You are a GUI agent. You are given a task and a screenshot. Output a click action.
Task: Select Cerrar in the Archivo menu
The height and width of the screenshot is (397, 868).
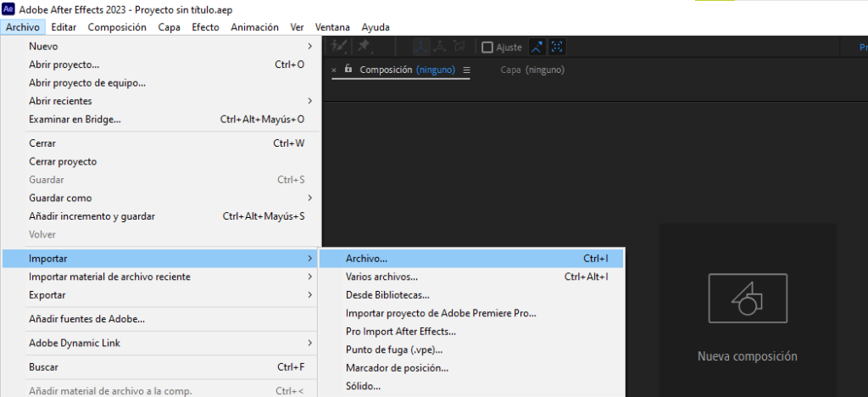click(x=161, y=143)
